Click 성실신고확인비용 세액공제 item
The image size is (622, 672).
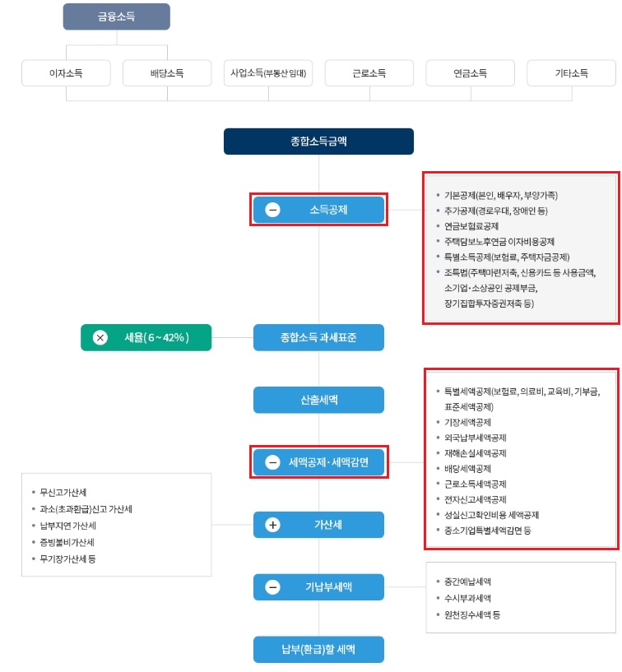[492, 515]
